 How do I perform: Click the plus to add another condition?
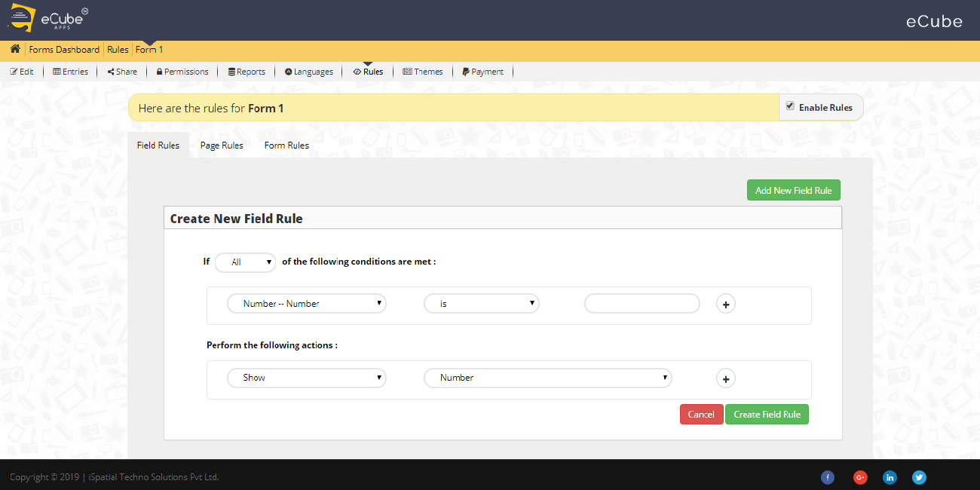(725, 304)
